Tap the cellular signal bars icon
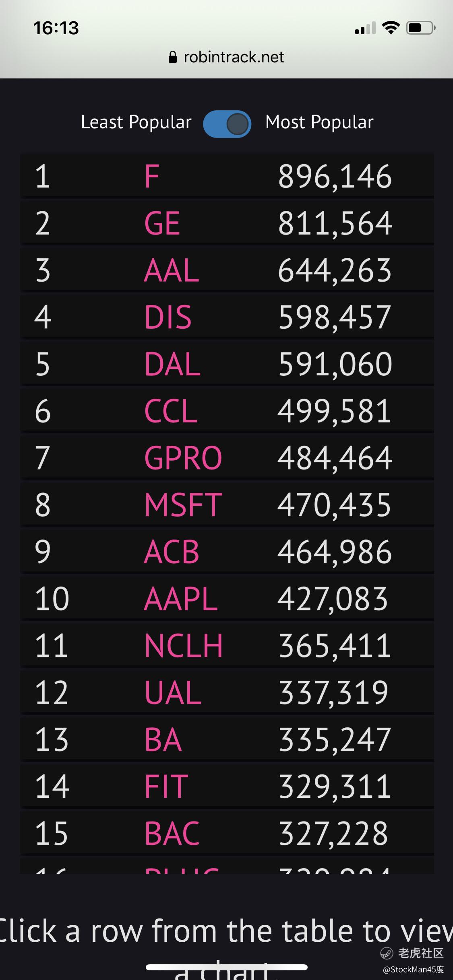 (x=365, y=28)
